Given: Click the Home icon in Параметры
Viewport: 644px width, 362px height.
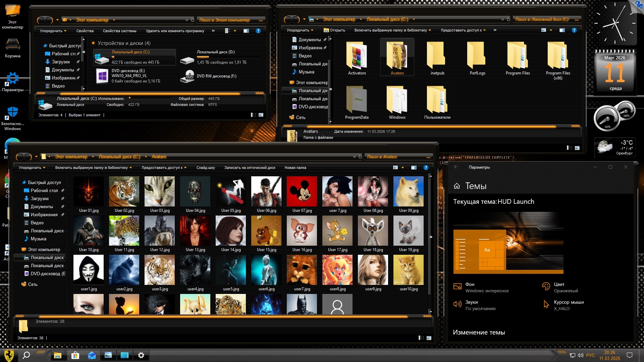Looking at the screenshot, I should (x=457, y=186).
